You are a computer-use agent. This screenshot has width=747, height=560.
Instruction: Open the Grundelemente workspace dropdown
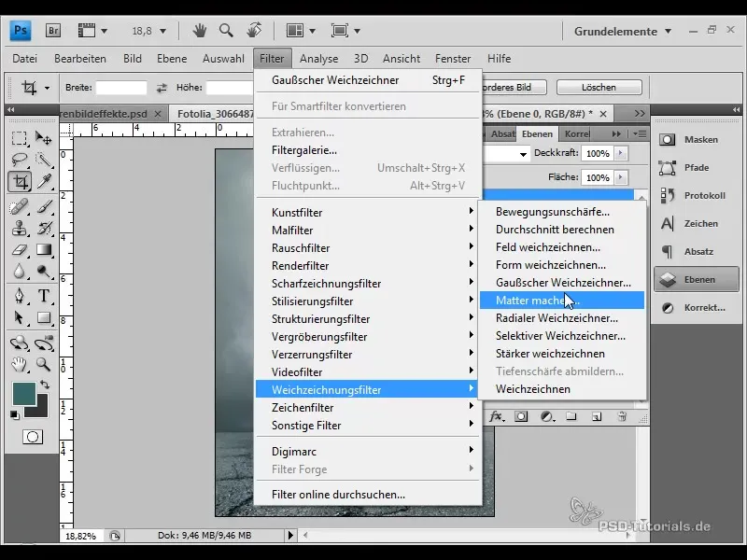pos(623,32)
